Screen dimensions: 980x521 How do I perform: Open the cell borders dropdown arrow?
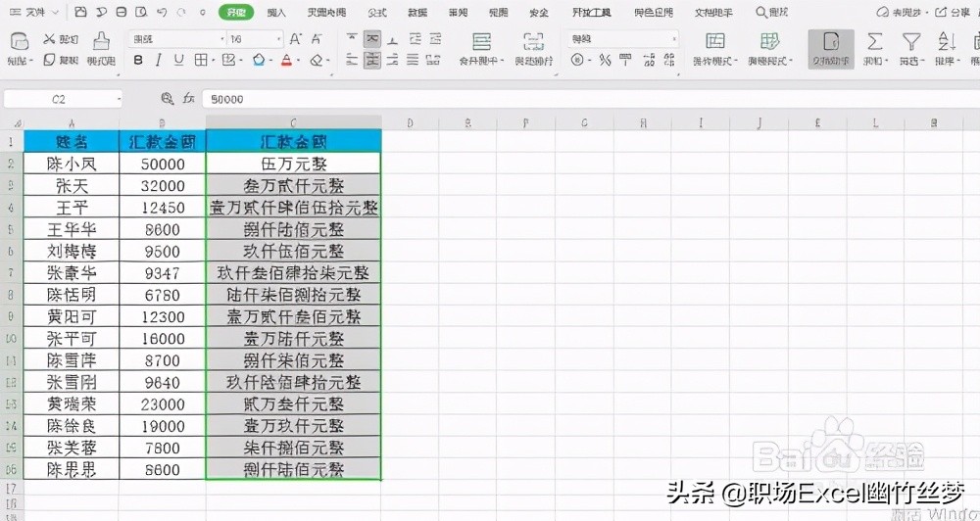click(213, 60)
